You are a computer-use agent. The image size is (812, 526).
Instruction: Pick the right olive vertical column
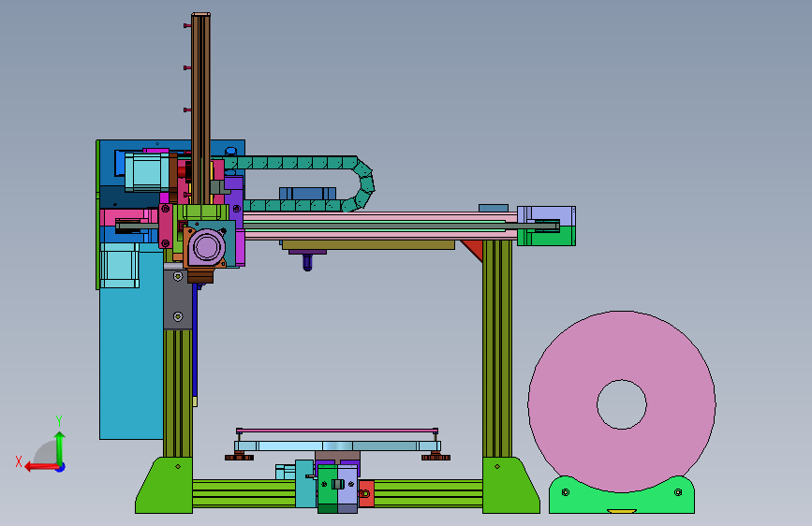(497, 349)
